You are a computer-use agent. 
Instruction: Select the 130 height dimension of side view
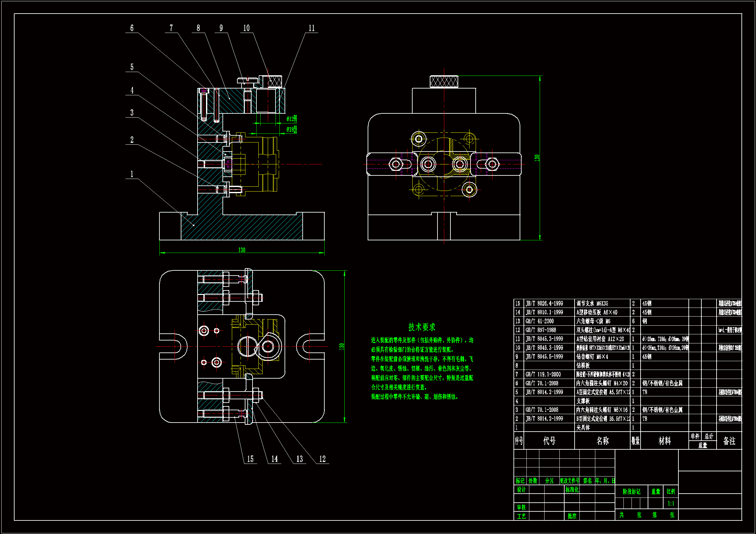(x=537, y=158)
